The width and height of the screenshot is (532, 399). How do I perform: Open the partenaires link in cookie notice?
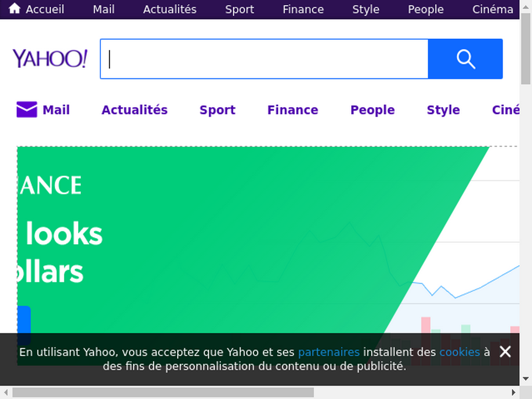[329, 352]
